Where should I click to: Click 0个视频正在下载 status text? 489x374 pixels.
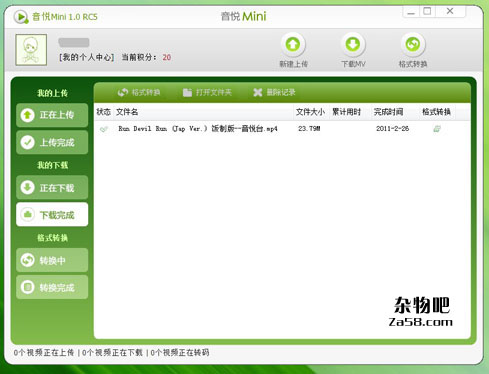click(112, 353)
